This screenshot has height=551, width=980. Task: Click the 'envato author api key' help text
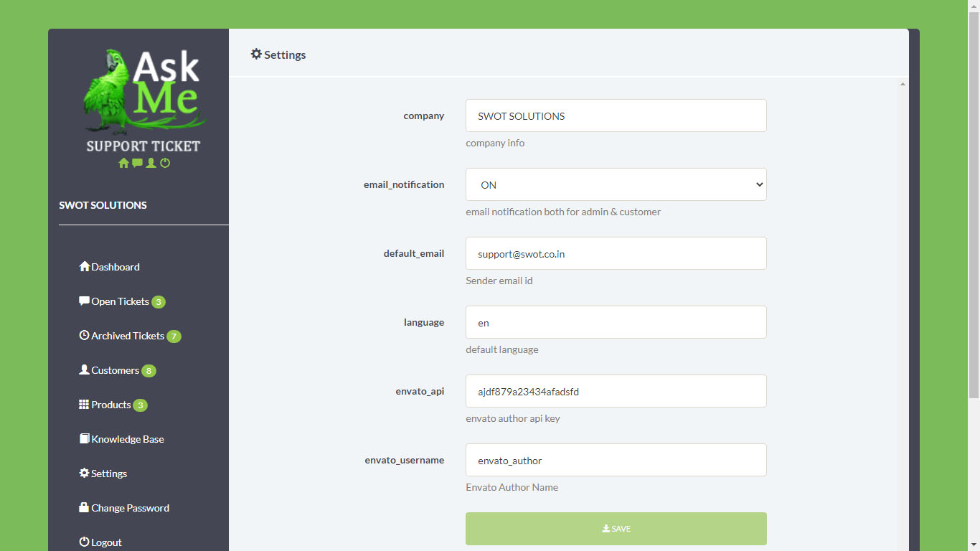513,418
